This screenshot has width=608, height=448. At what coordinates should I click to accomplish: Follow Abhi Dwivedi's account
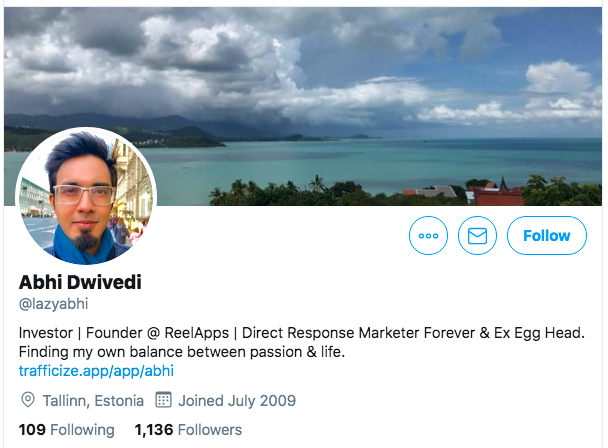tap(547, 235)
